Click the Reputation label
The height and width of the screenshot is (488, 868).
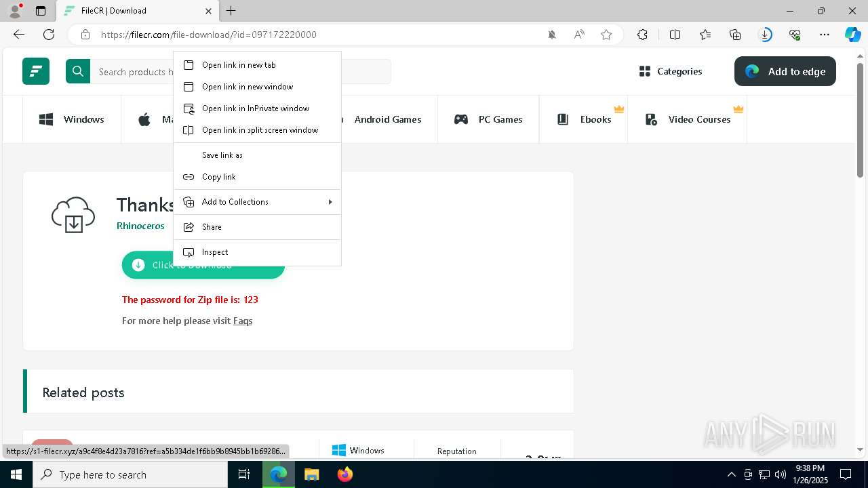point(456,451)
